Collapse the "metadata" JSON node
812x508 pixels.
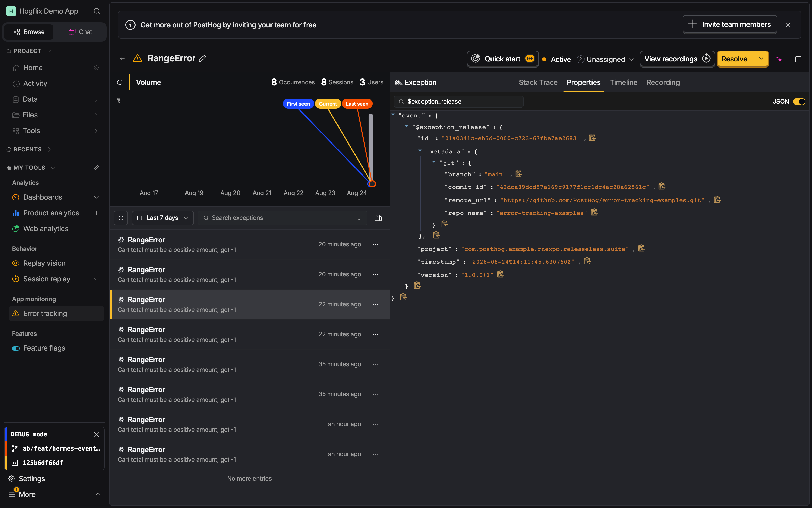coord(420,151)
